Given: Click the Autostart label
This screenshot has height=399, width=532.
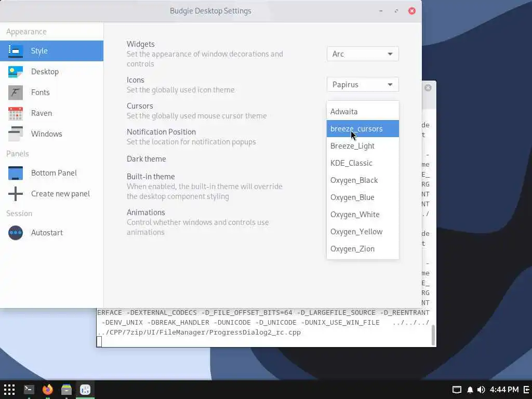Looking at the screenshot, I should click(47, 233).
